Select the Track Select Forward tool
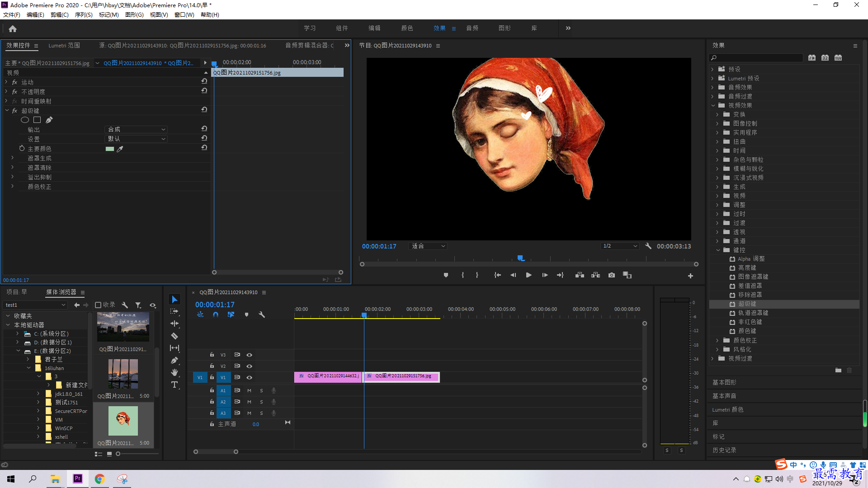The width and height of the screenshot is (868, 488). [175, 312]
